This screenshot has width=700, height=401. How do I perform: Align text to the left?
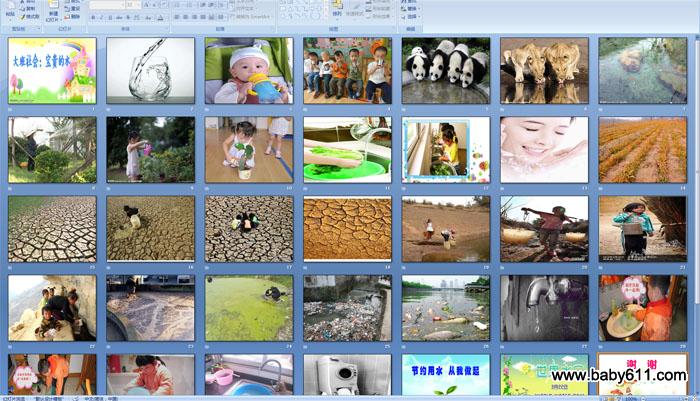coord(177,17)
